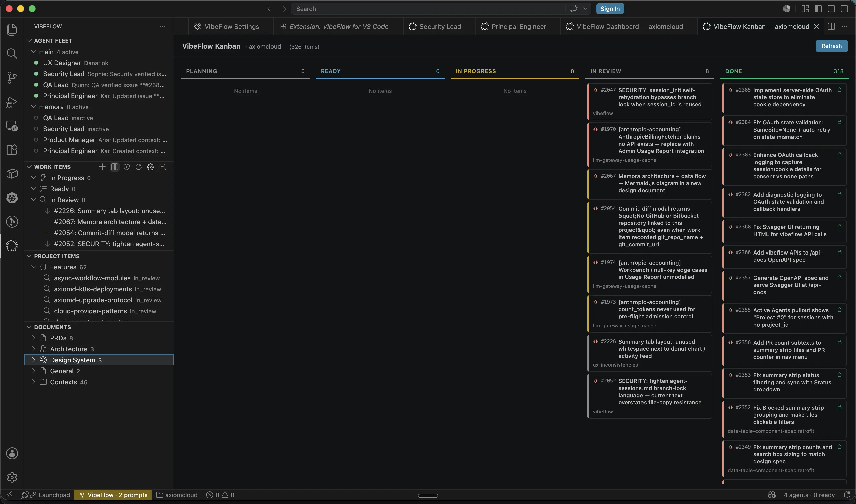The width and height of the screenshot is (856, 504).
Task: Collapse the AGENT FLEET section
Action: pos(29,41)
